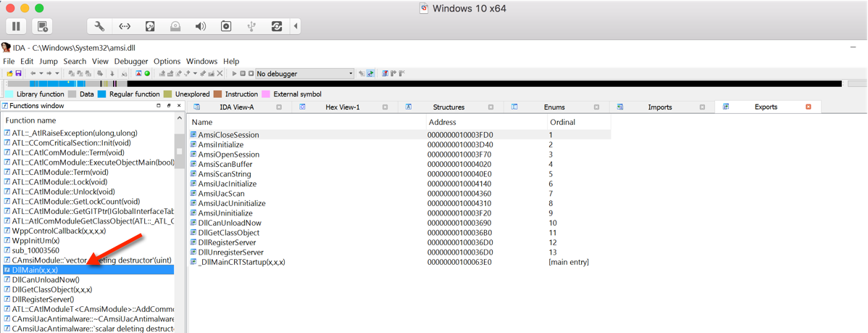Collapse the VM toolbar with arrow
This screenshot has height=333, width=868.
tap(295, 26)
